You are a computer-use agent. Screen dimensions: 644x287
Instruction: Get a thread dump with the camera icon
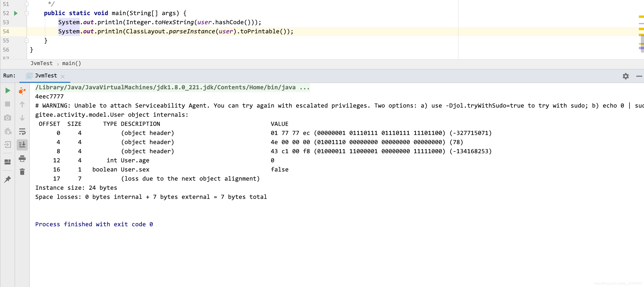click(x=8, y=118)
